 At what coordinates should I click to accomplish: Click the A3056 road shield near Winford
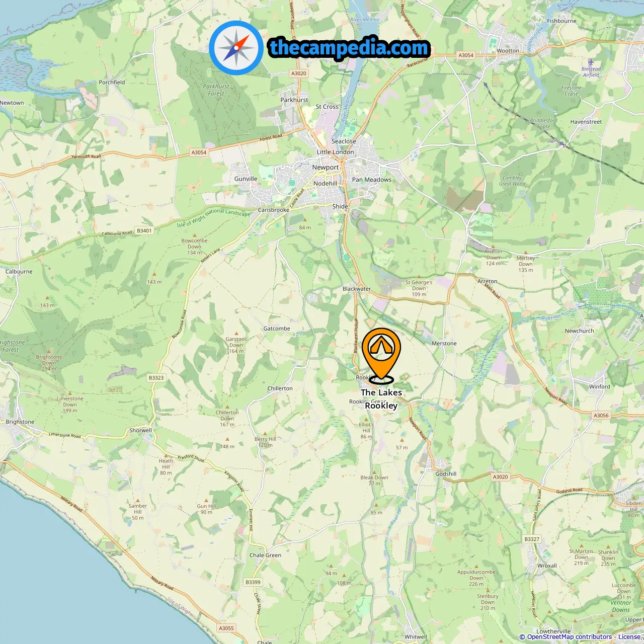click(x=601, y=416)
